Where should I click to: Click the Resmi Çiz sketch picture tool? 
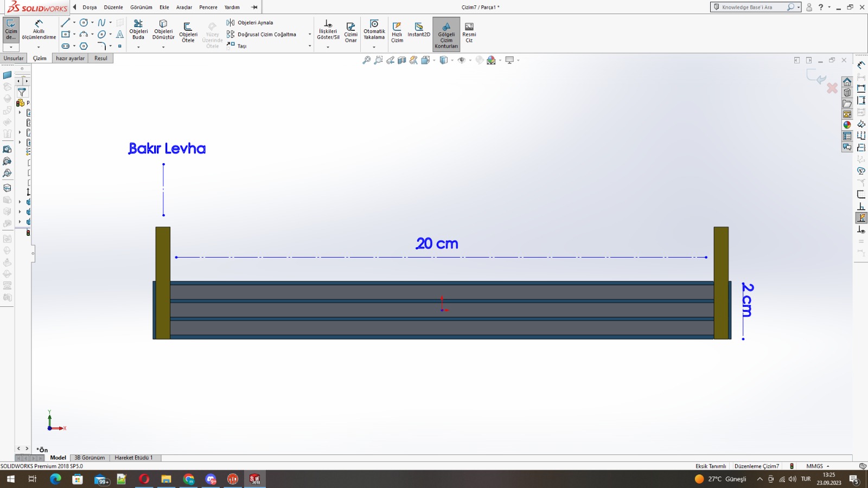coord(469,33)
